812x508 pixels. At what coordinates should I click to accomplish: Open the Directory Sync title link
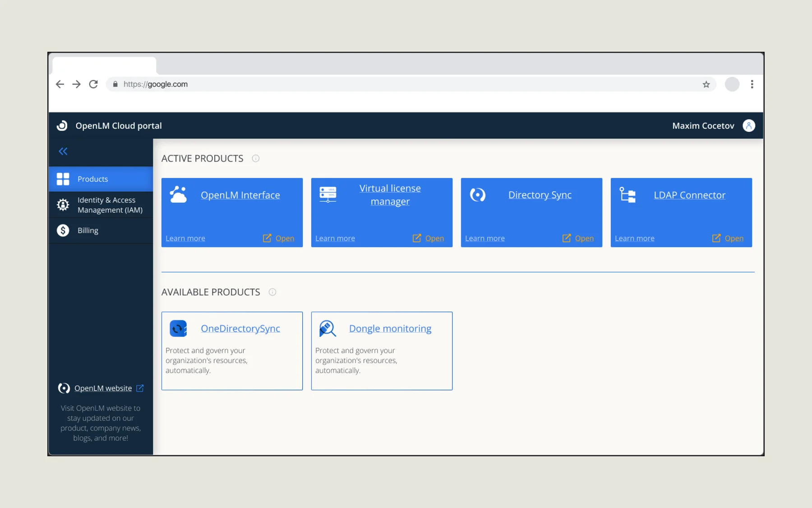540,195
